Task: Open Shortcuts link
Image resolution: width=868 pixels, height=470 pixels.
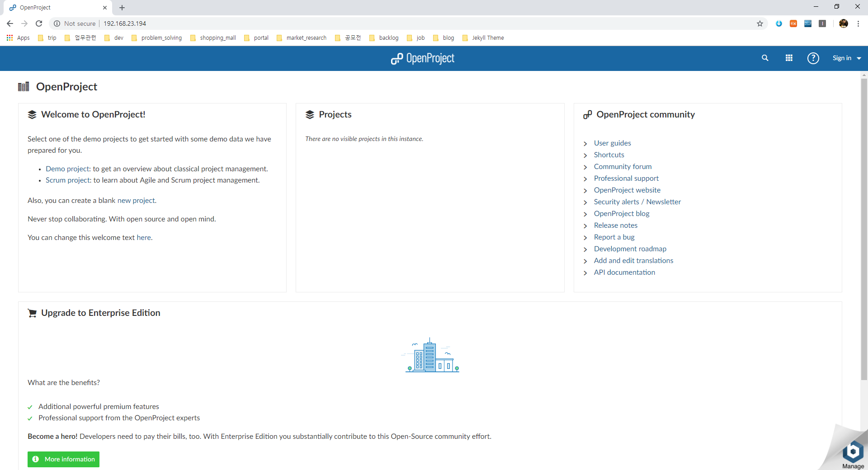Action: click(x=609, y=155)
